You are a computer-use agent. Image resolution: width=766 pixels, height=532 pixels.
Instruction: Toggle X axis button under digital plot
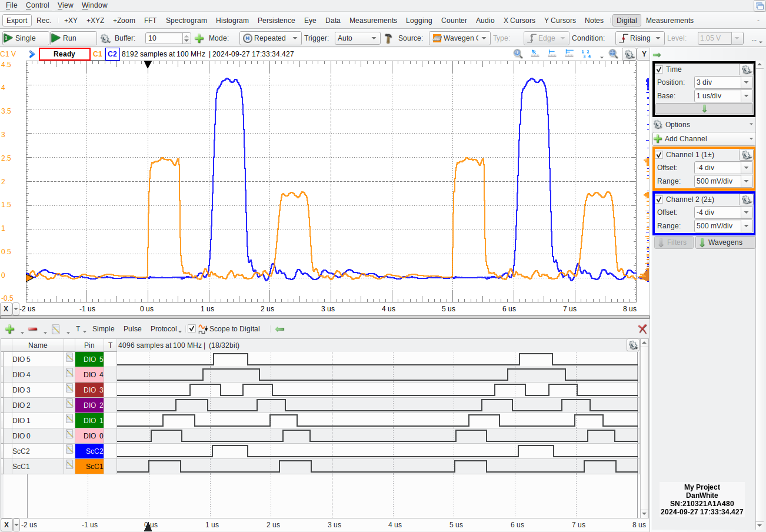coord(6,524)
